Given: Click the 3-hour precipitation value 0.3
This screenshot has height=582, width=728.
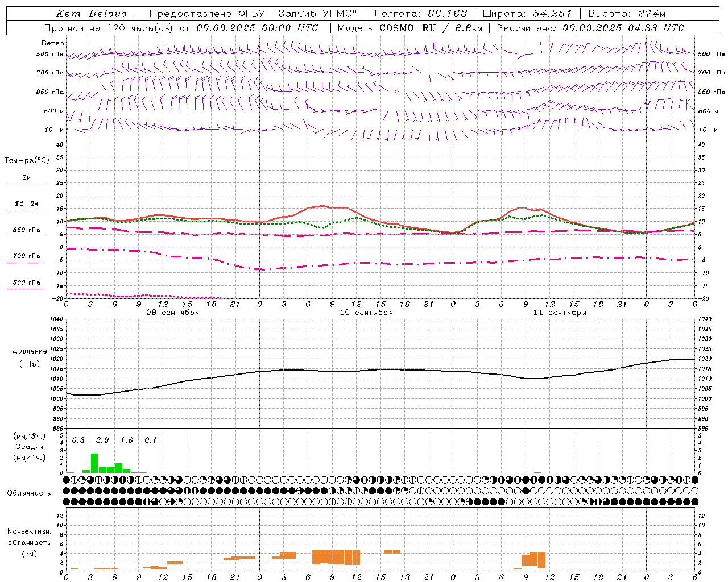Looking at the screenshot, I should click(78, 440).
